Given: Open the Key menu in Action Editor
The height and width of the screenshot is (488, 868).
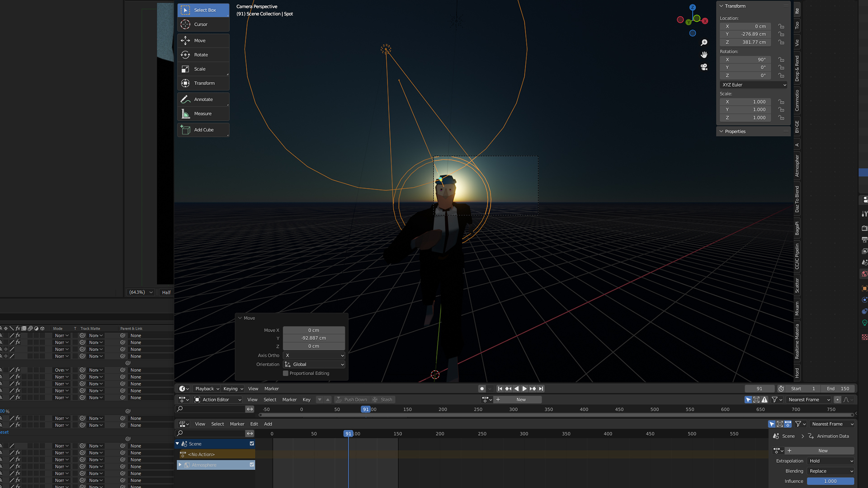Looking at the screenshot, I should pos(307,399).
